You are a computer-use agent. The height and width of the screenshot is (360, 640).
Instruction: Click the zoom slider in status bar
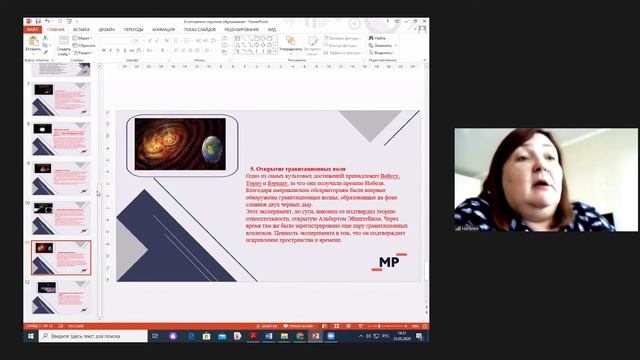click(387, 326)
